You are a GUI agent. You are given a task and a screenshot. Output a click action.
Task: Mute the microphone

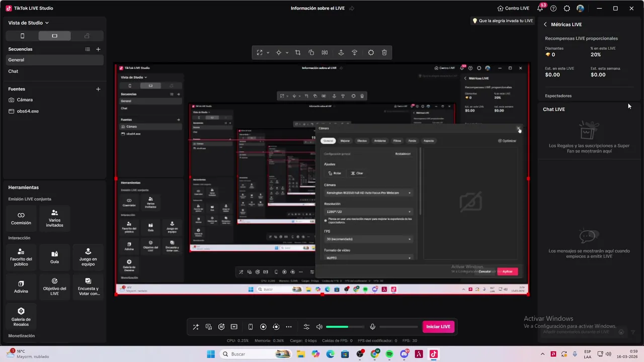click(x=372, y=327)
